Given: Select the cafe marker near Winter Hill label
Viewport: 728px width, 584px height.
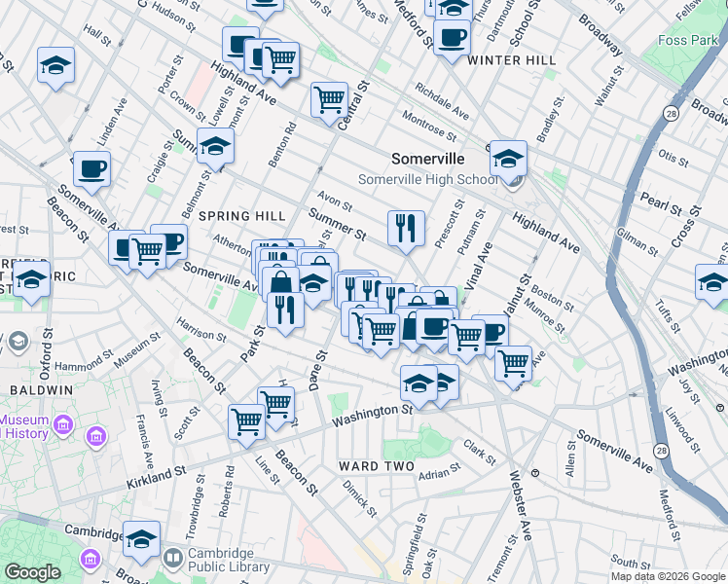Looking at the screenshot, I should click(x=452, y=40).
